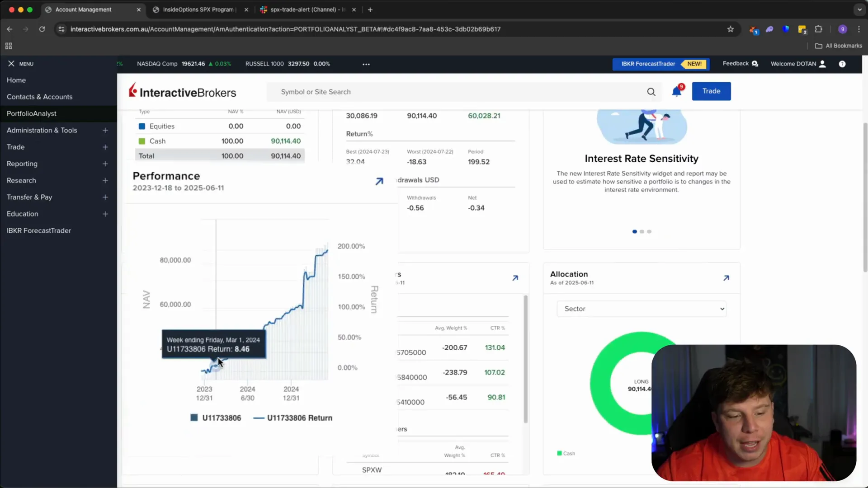
Task: Click the Feedback link
Action: (x=736, y=63)
